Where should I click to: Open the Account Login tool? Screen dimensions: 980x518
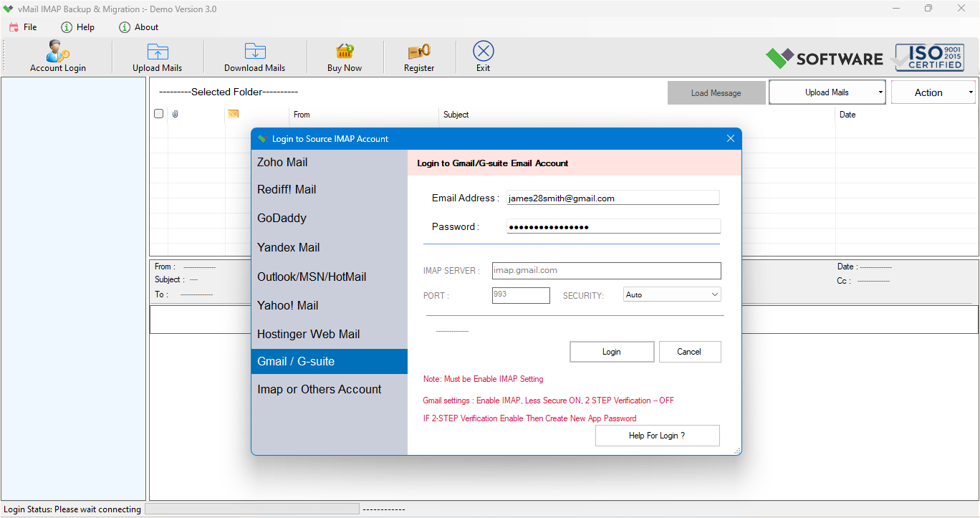click(x=58, y=57)
